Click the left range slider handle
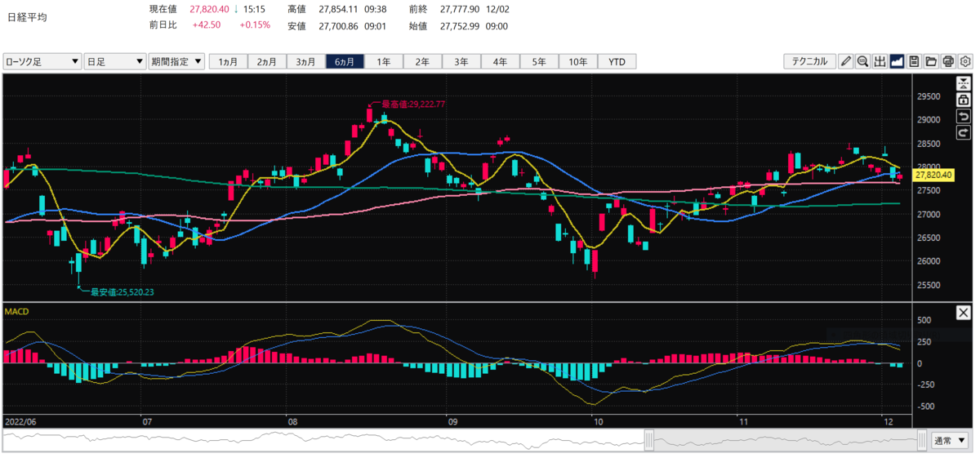This screenshot has height=458, width=980. (649, 440)
